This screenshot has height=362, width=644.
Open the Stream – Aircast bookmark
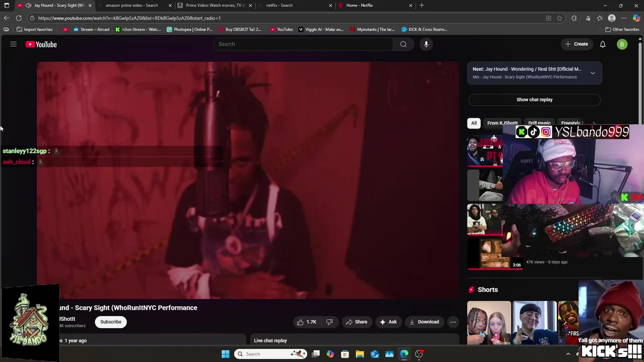click(x=91, y=29)
